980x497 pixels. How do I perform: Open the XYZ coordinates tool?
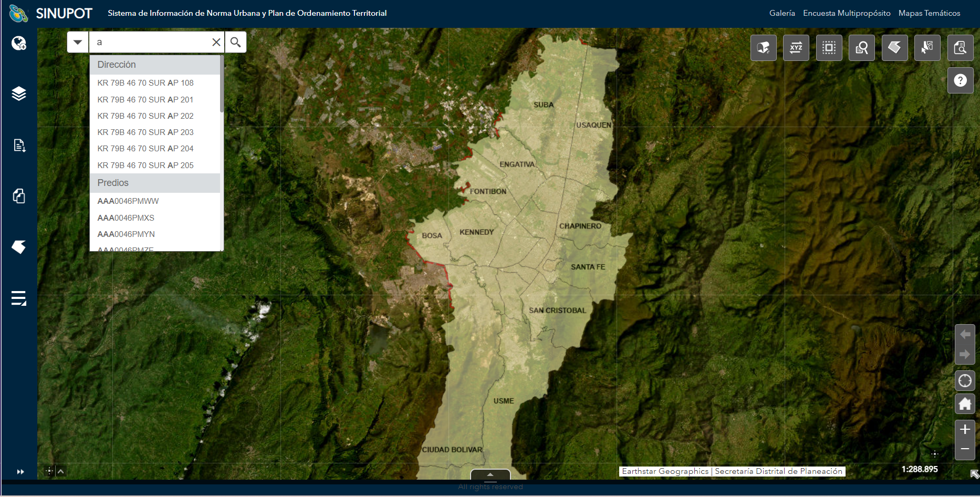[x=796, y=48]
